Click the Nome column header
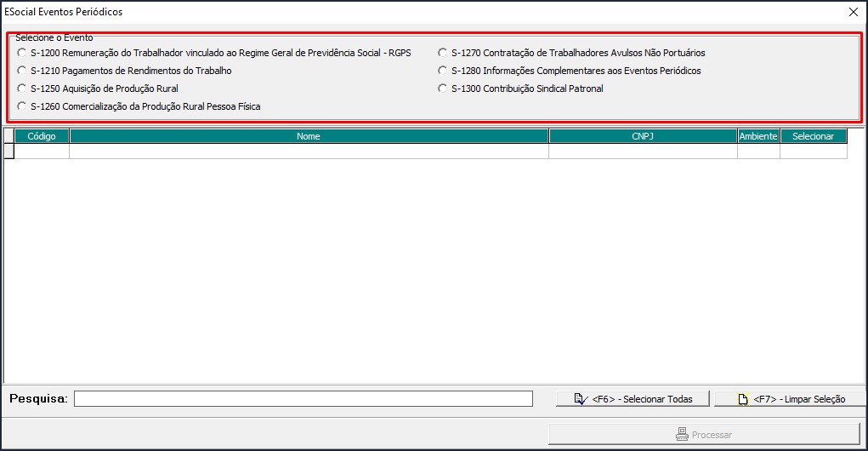The width and height of the screenshot is (868, 451). (x=309, y=136)
